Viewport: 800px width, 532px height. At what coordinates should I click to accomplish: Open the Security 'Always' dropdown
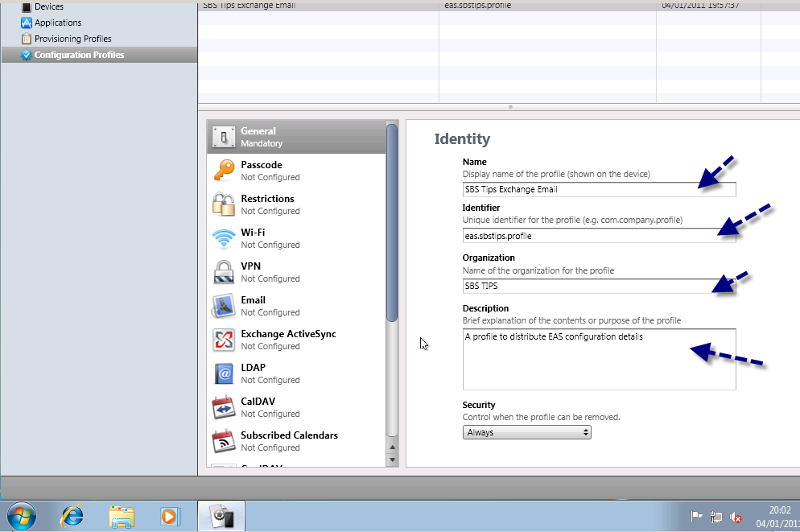click(526, 432)
